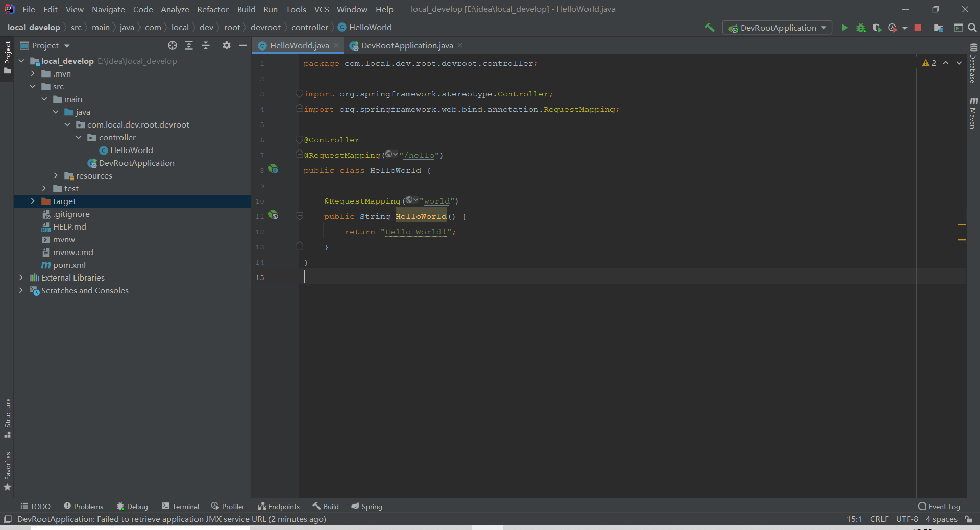The width and height of the screenshot is (980, 530).
Task: Switch to DevRootApplication.java tab
Action: coord(407,45)
